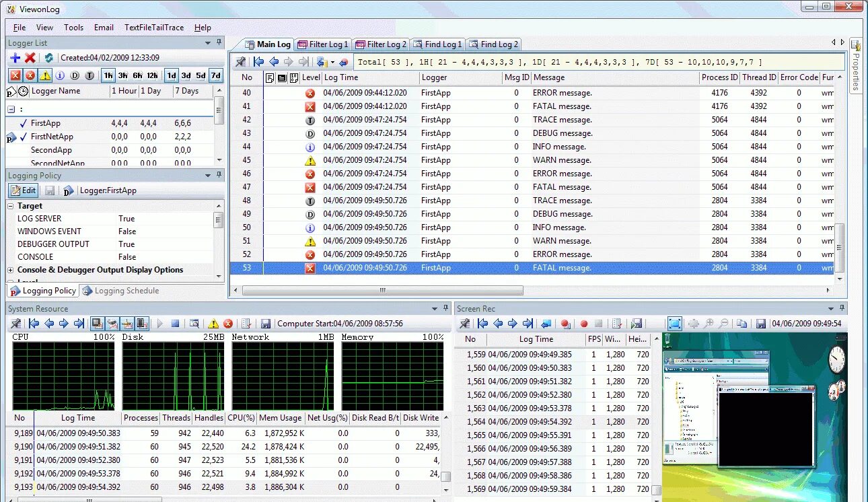Click the Screen Rec desktop preview thumbnail
Screen dimensions: 868x502
tap(754, 417)
